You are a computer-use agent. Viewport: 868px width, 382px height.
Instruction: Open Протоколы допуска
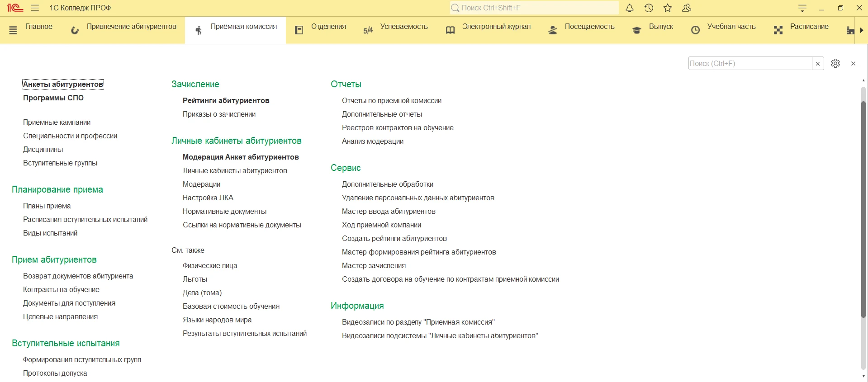[x=55, y=373]
